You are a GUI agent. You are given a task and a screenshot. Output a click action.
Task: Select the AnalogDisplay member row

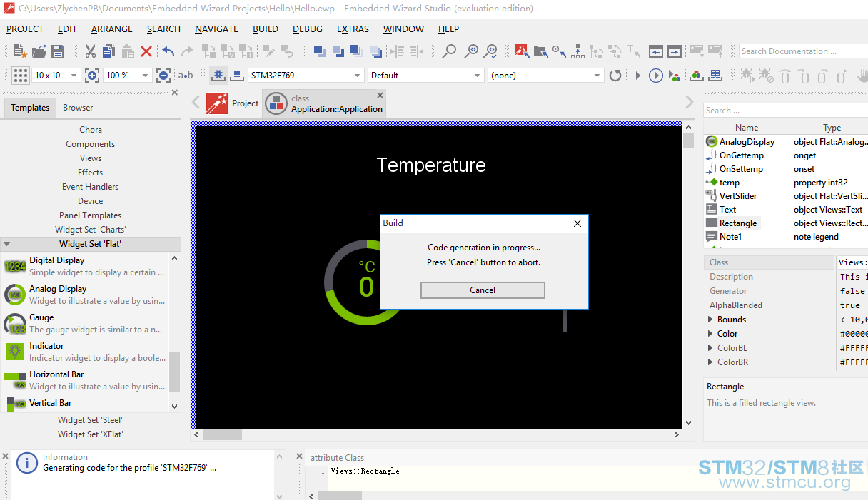click(786, 142)
